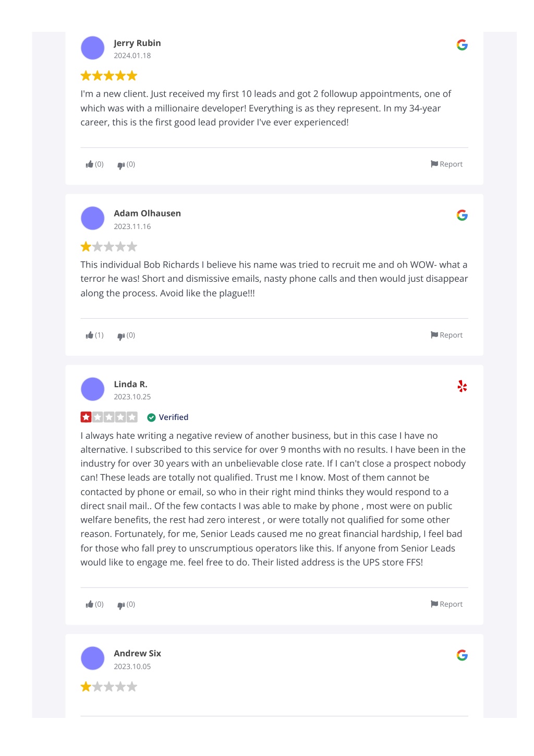Open Jerry Rubin's profile avatar
The width and height of the screenshot is (534, 756).
[93, 48]
